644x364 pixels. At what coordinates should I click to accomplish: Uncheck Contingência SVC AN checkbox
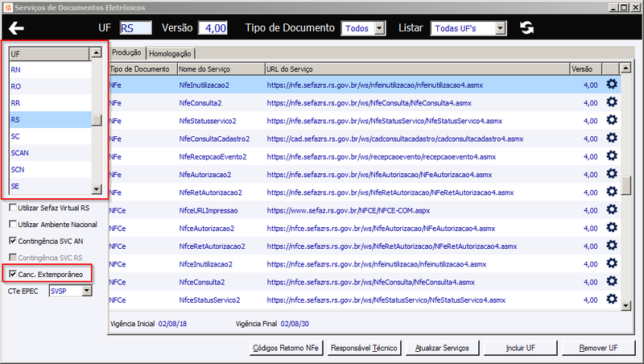13,241
